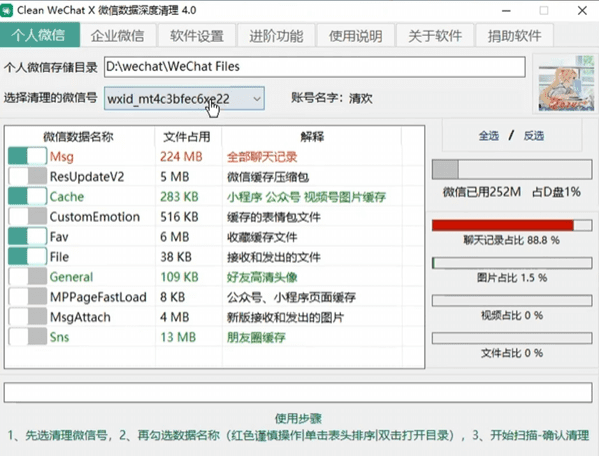The image size is (599, 456).
Task: Open the WeChat ID dropdown arrow
Action: [257, 99]
